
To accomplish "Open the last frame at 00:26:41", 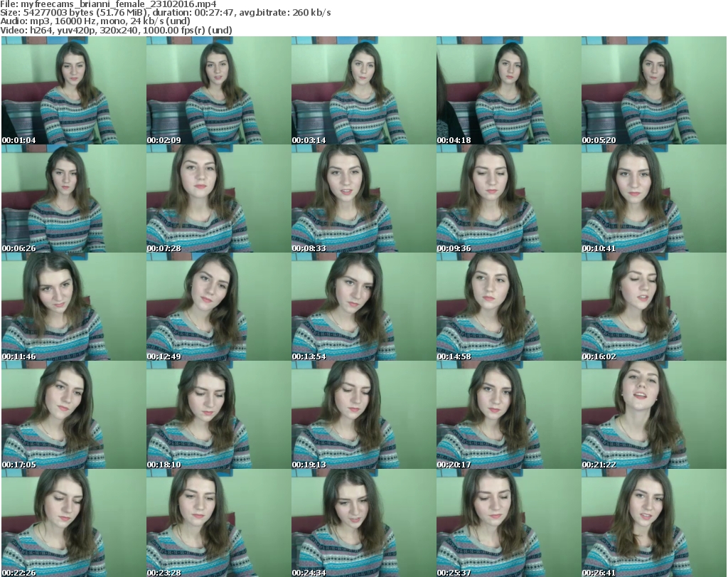I will [653, 523].
